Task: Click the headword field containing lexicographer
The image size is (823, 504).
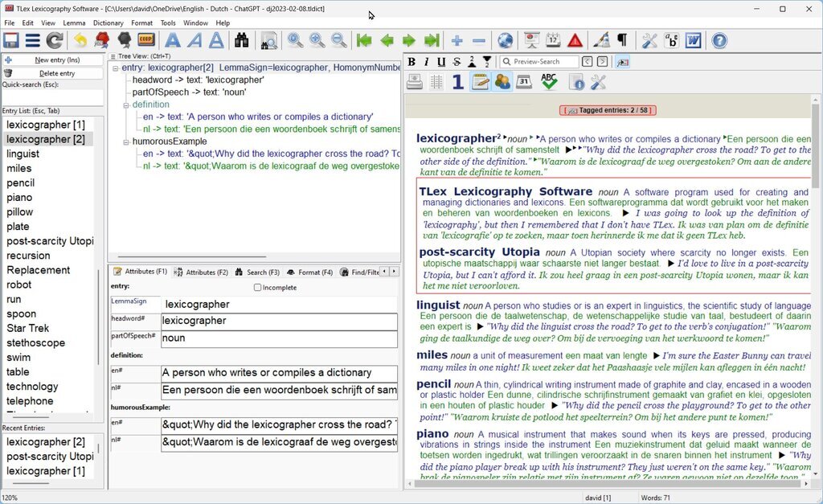Action: (x=279, y=322)
